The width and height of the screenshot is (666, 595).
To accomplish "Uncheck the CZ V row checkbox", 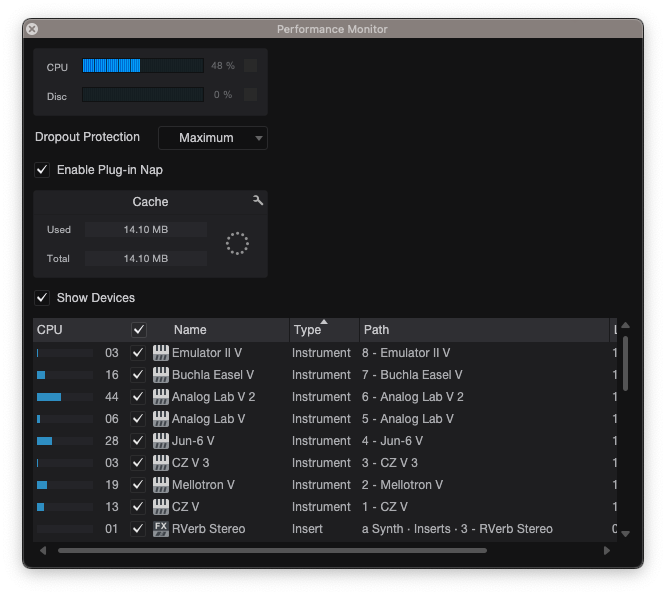I will pos(138,507).
